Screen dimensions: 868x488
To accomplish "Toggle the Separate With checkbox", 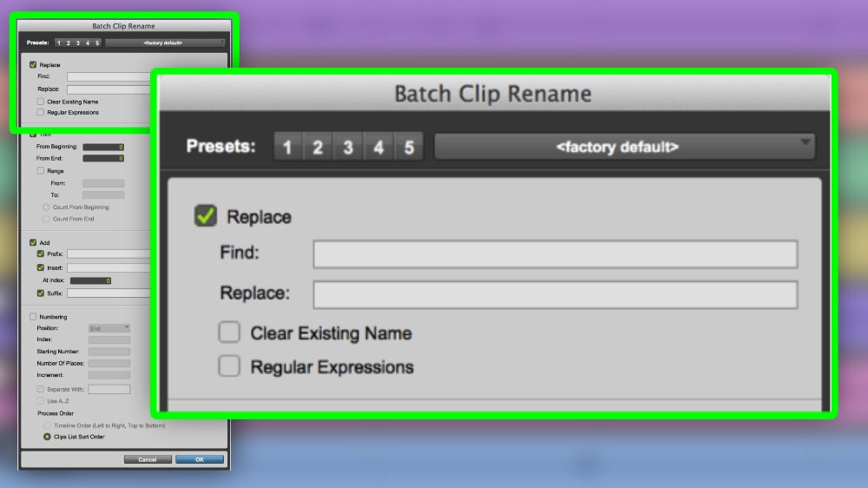I will point(41,389).
